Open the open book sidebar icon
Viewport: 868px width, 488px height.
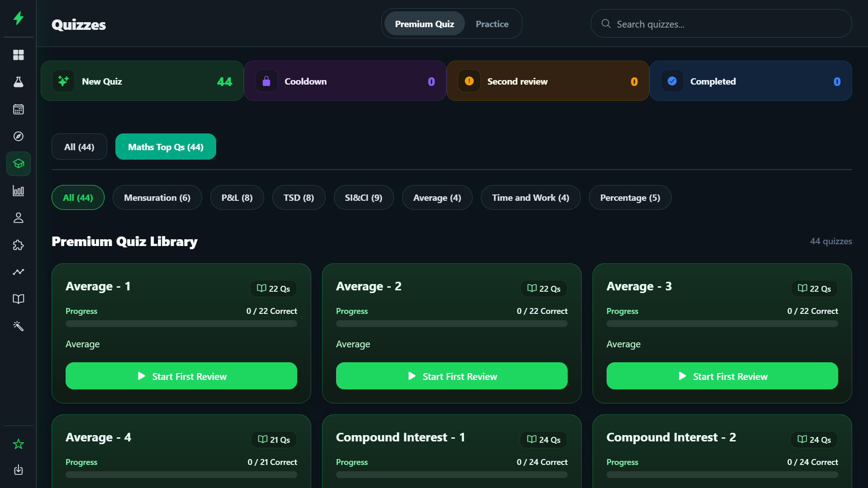[19, 299]
